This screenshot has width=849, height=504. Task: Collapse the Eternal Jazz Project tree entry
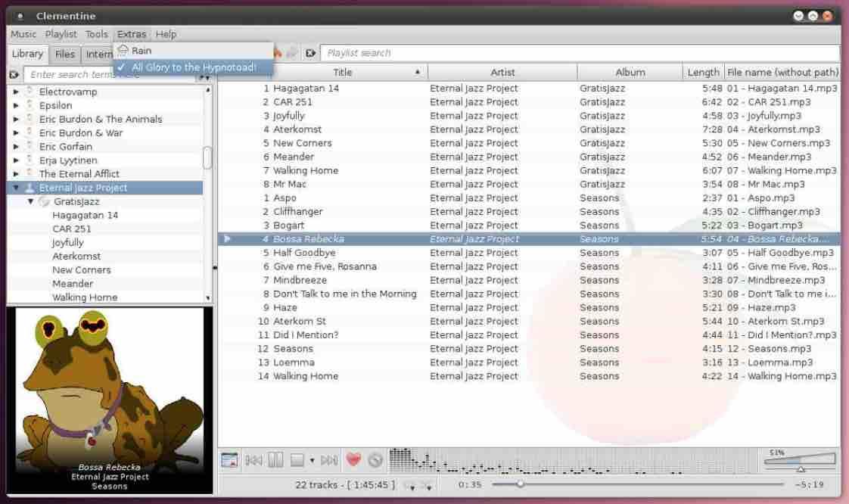pos(16,187)
